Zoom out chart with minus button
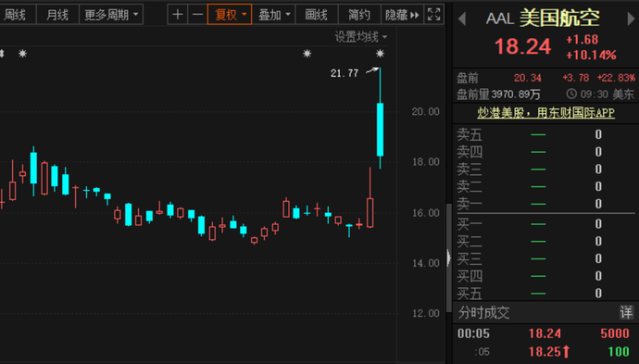The image size is (639, 364). coord(197,15)
